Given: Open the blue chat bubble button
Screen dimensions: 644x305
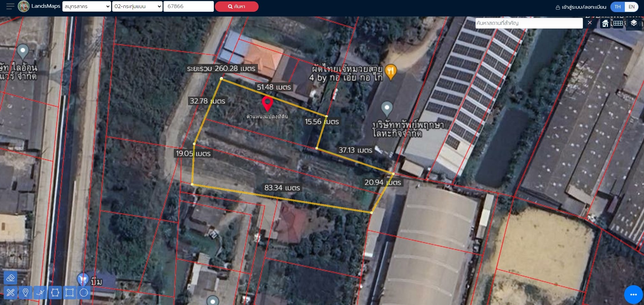Looking at the screenshot, I should tap(633, 294).
